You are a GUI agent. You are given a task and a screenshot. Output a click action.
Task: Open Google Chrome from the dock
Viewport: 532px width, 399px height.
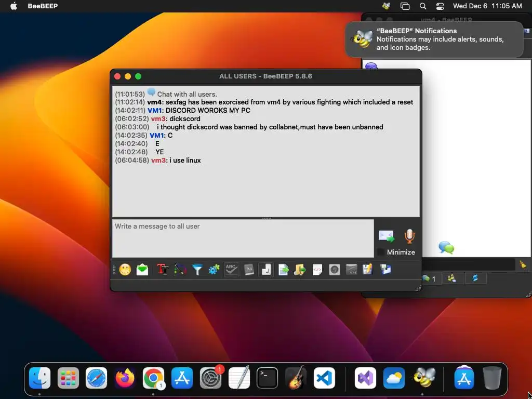tap(153, 378)
